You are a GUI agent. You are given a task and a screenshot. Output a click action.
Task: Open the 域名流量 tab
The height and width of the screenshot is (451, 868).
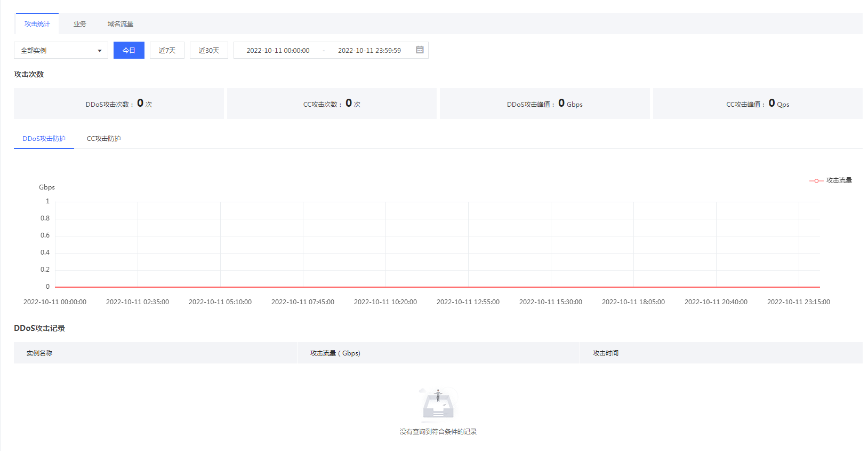[120, 24]
